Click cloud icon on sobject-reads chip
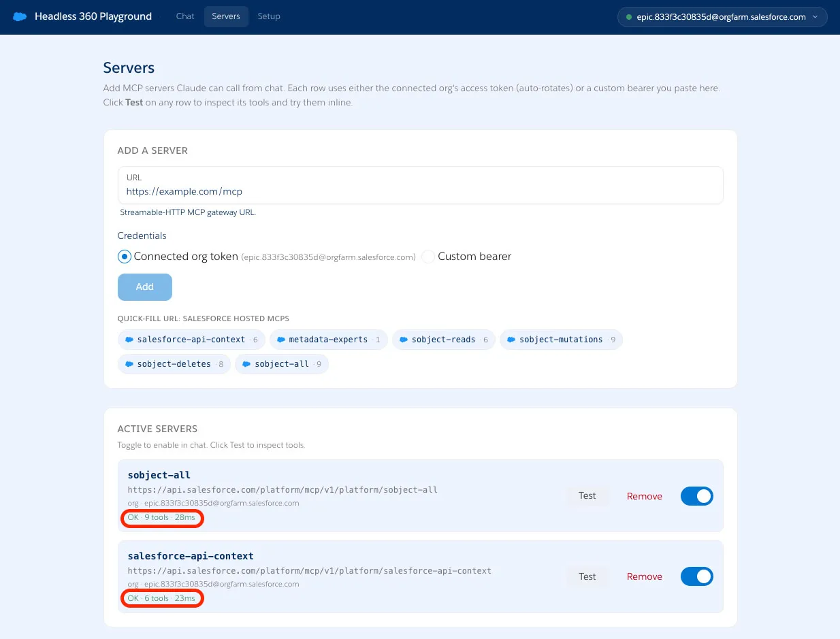This screenshot has width=840, height=639. (404, 340)
